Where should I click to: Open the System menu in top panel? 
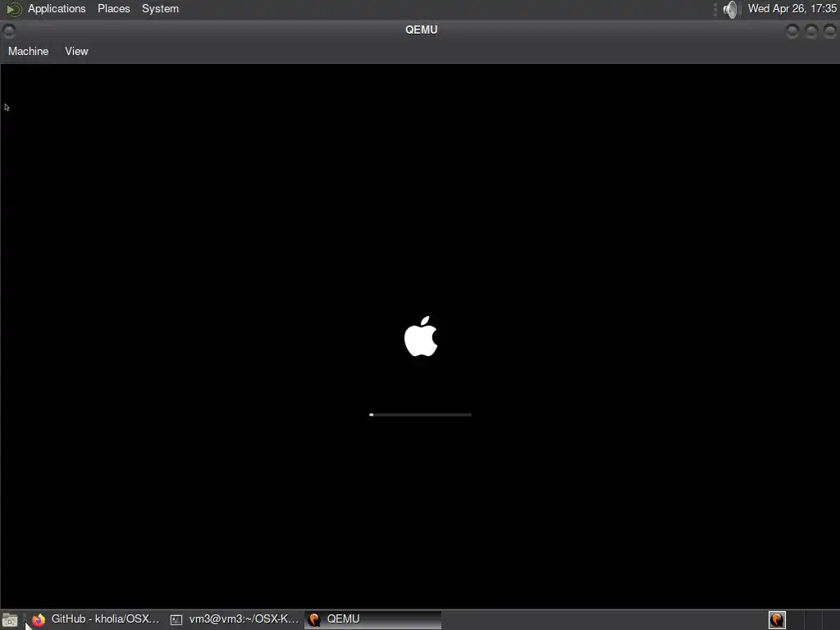click(160, 8)
